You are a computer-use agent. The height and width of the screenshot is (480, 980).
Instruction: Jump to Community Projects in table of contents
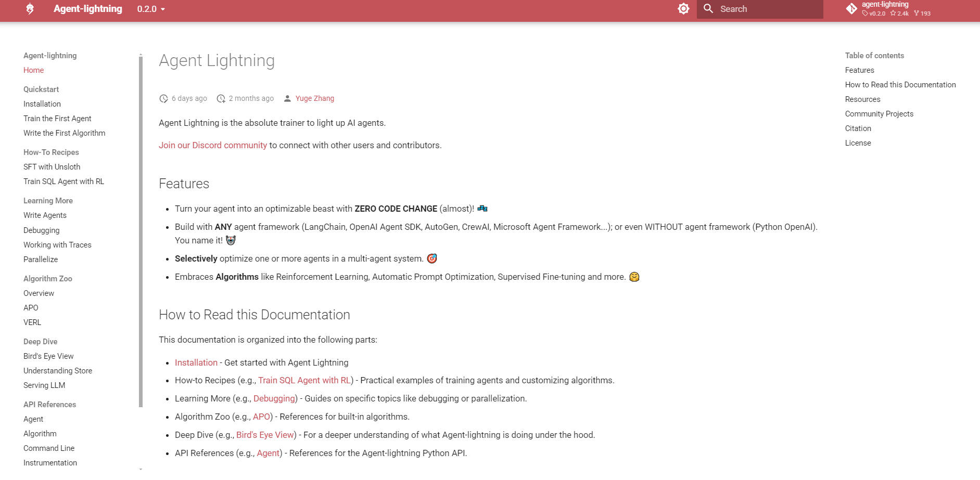(x=879, y=114)
